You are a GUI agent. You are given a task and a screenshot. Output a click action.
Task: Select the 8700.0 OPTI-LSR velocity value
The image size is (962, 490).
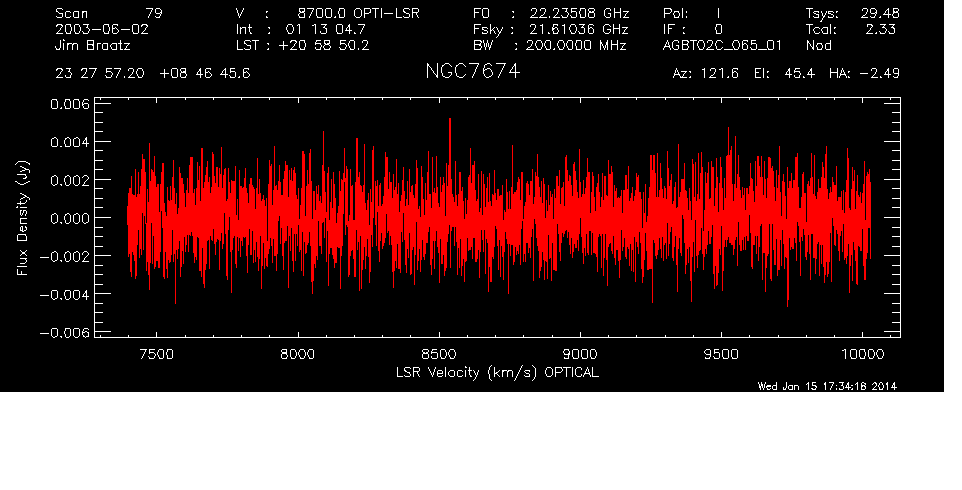click(364, 13)
